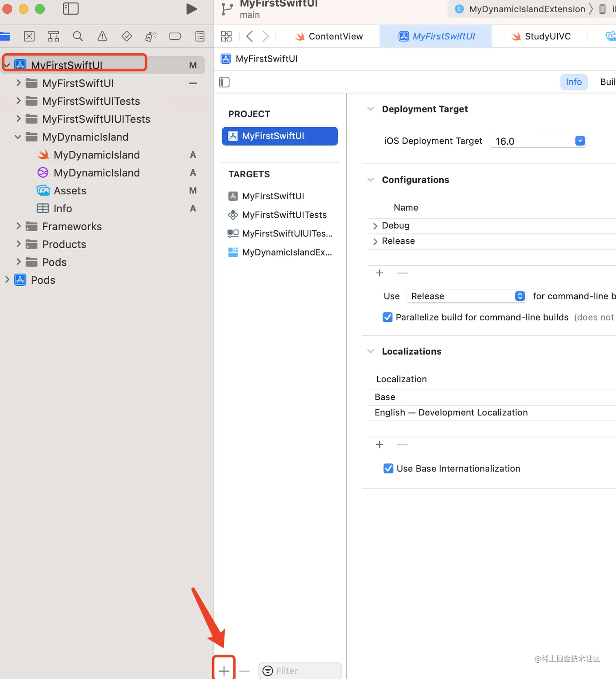
Task: Expand the Pods folder
Action: [x=18, y=262]
